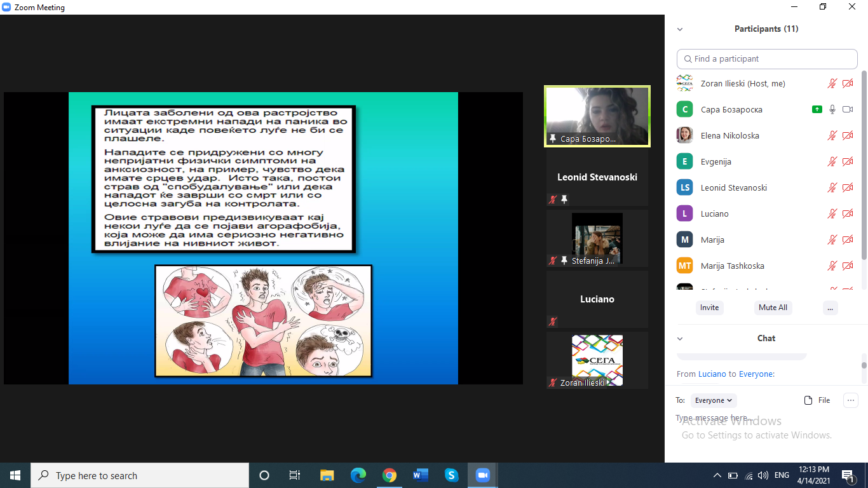Select Сара Бозароска's video thumbnail
Viewport: 868px width, 488px height.
point(597,116)
